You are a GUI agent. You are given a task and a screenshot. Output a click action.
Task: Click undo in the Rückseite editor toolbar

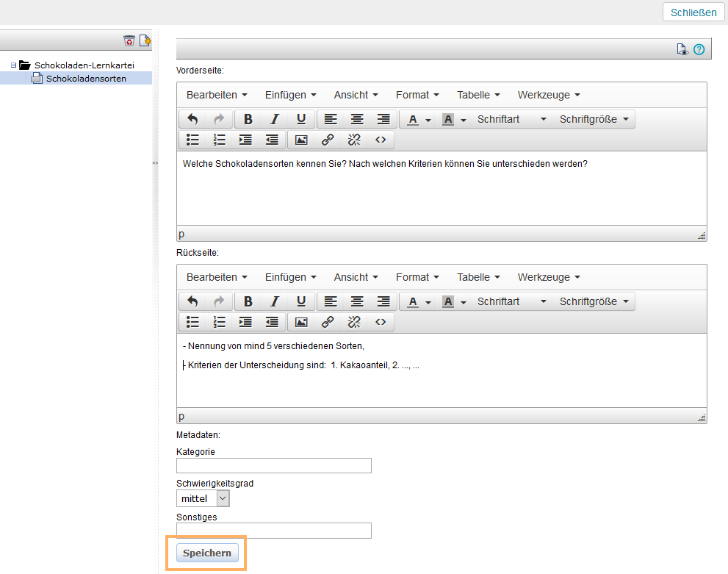[x=192, y=301]
